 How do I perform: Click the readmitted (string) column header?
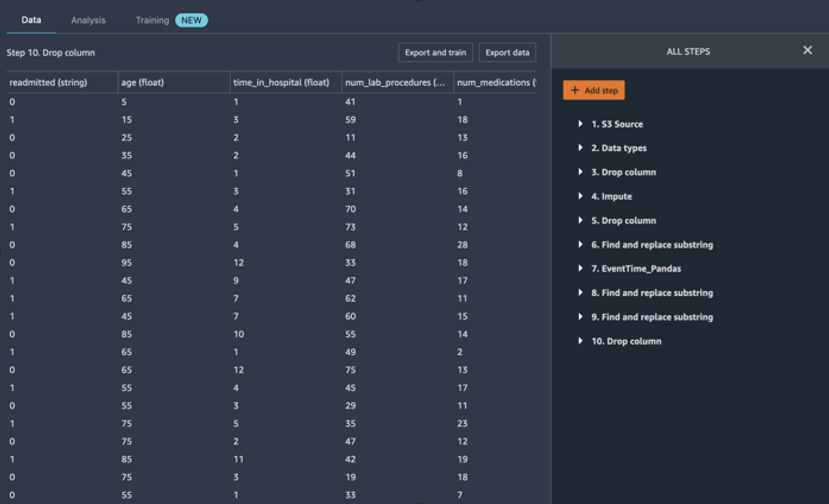coord(48,83)
